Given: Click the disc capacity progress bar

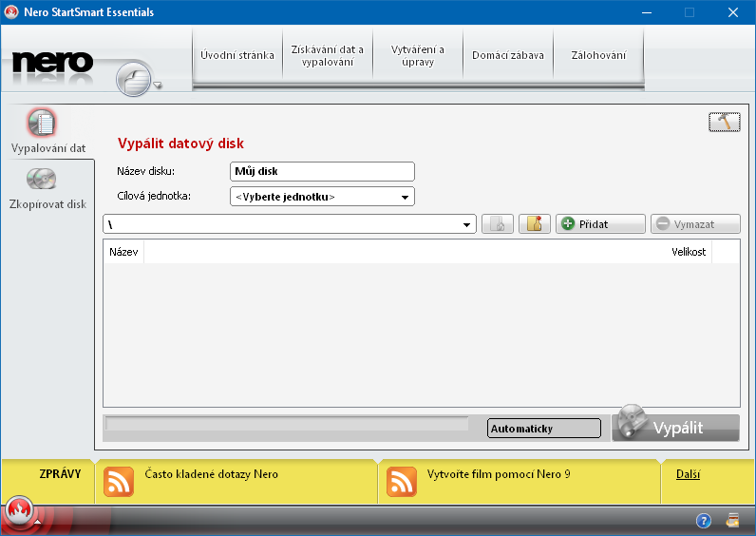Looking at the screenshot, I should [x=286, y=424].
